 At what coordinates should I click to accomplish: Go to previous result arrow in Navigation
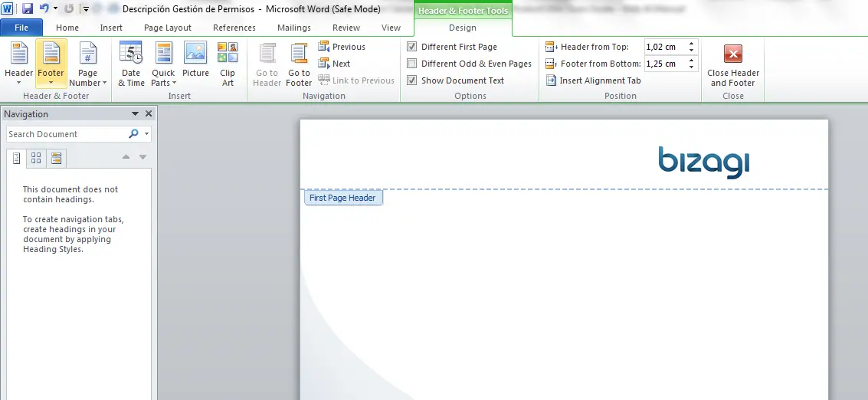[x=126, y=157]
